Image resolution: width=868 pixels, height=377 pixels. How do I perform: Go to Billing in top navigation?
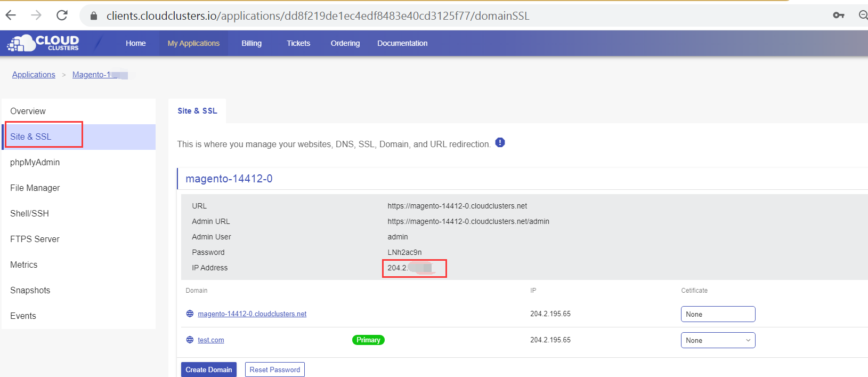tap(252, 43)
